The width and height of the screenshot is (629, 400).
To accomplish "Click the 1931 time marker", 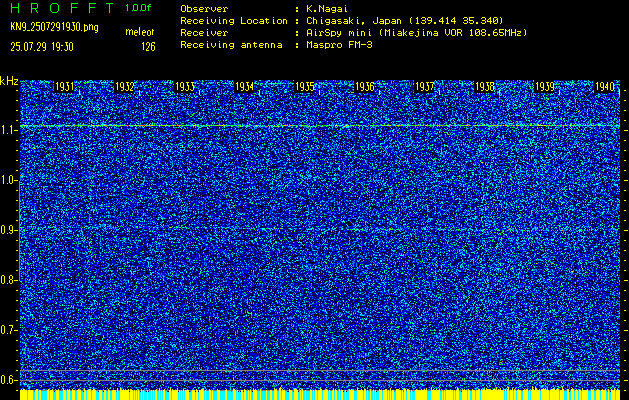I will coord(64,87).
